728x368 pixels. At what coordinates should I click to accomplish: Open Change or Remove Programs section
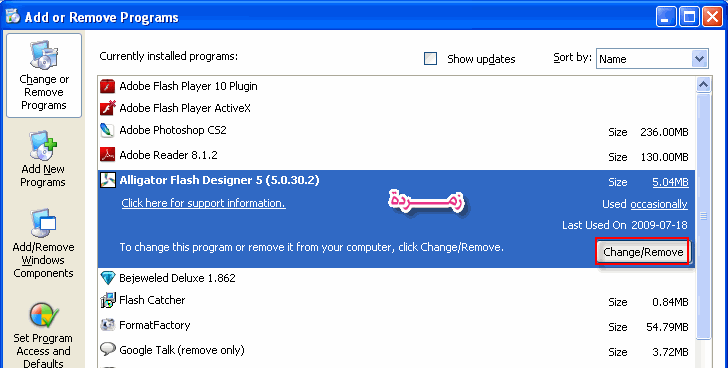[44, 76]
